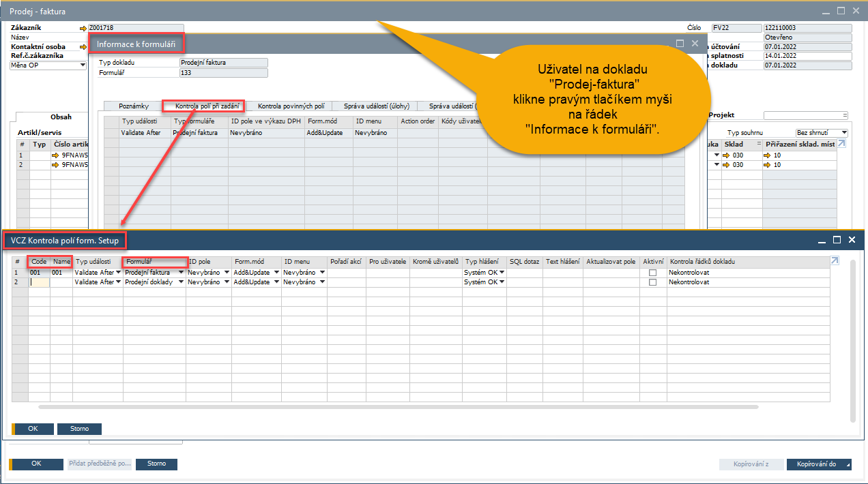Open the Kopírování do dropdown arrow

(848, 465)
